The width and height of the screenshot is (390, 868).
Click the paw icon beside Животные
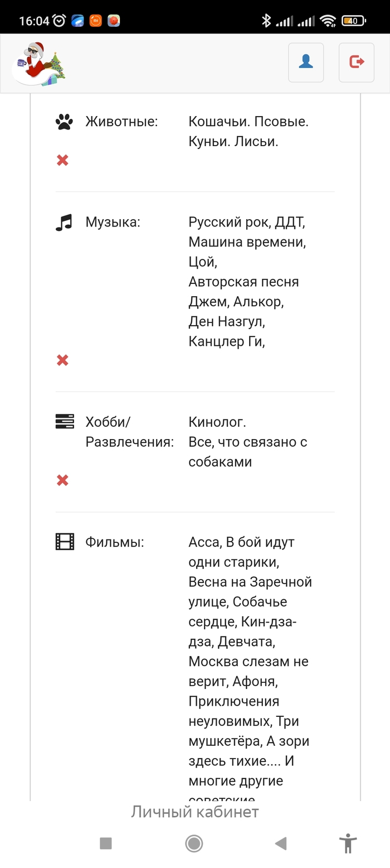[64, 122]
